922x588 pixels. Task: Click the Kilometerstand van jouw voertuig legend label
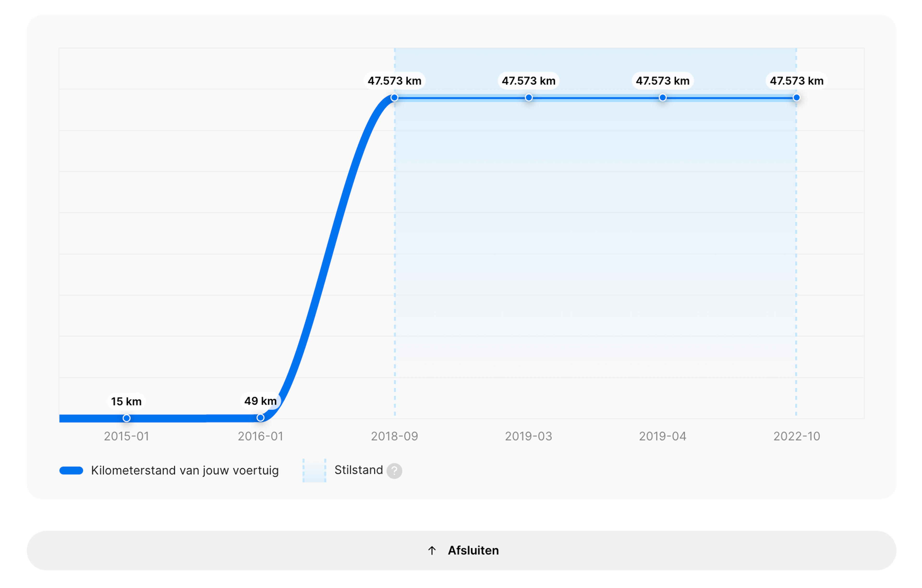pyautogui.click(x=185, y=471)
